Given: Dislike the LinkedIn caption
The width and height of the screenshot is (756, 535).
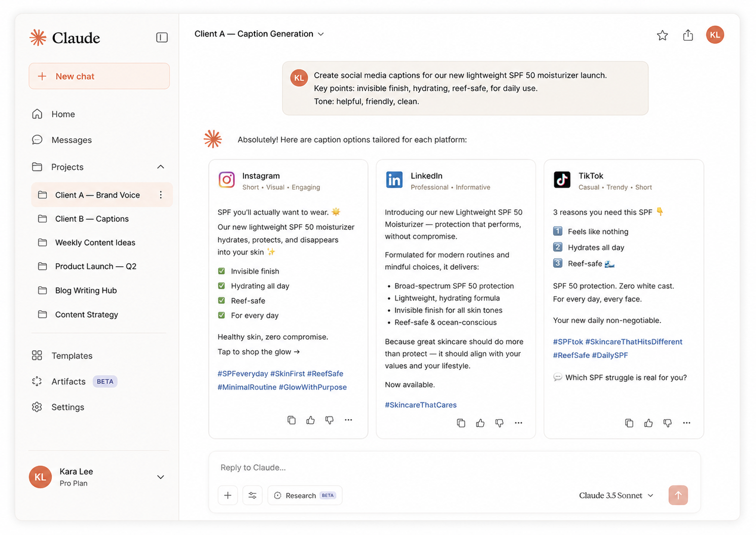Looking at the screenshot, I should [499, 423].
